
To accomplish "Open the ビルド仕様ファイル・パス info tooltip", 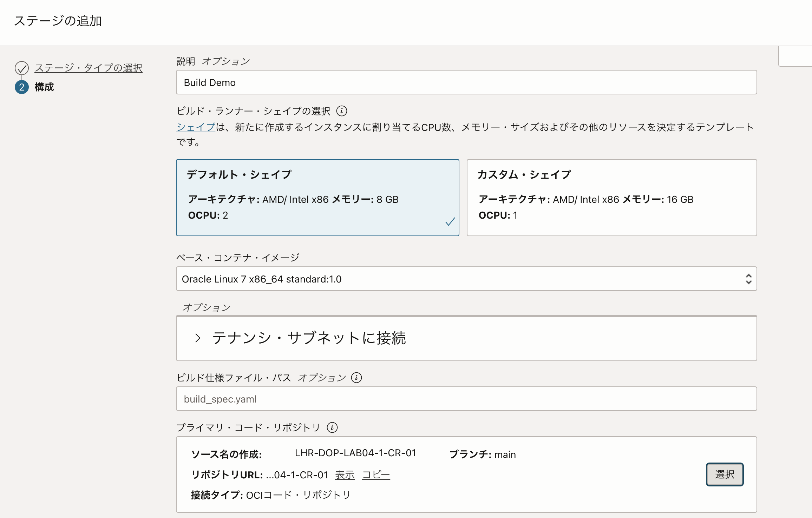I will click(x=356, y=378).
